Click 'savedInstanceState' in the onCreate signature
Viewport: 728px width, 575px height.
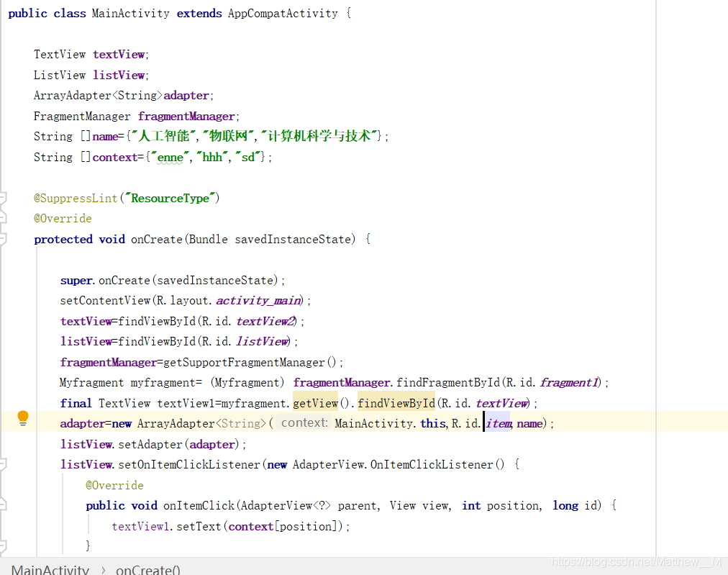tap(292, 239)
